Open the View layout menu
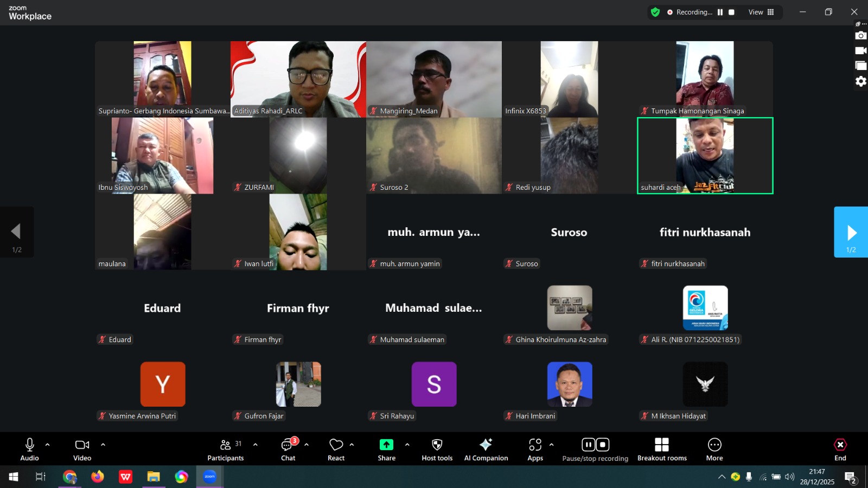The width and height of the screenshot is (868, 488). (761, 12)
